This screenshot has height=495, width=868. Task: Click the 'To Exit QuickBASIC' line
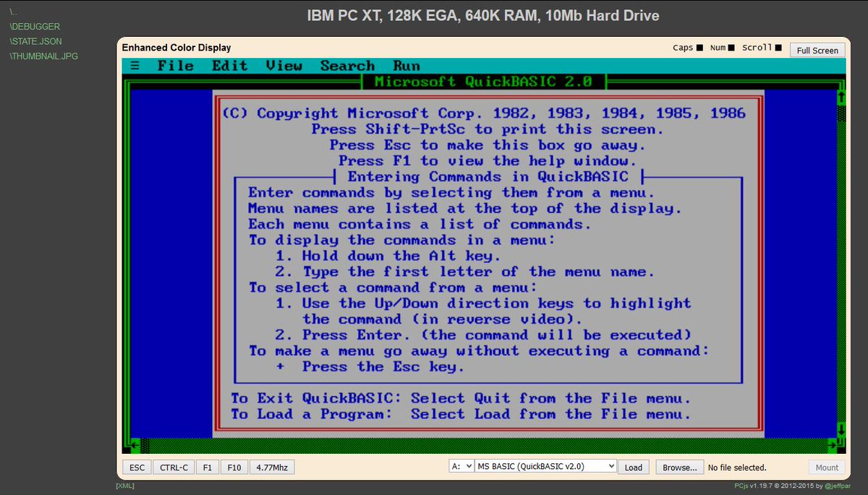pos(461,398)
